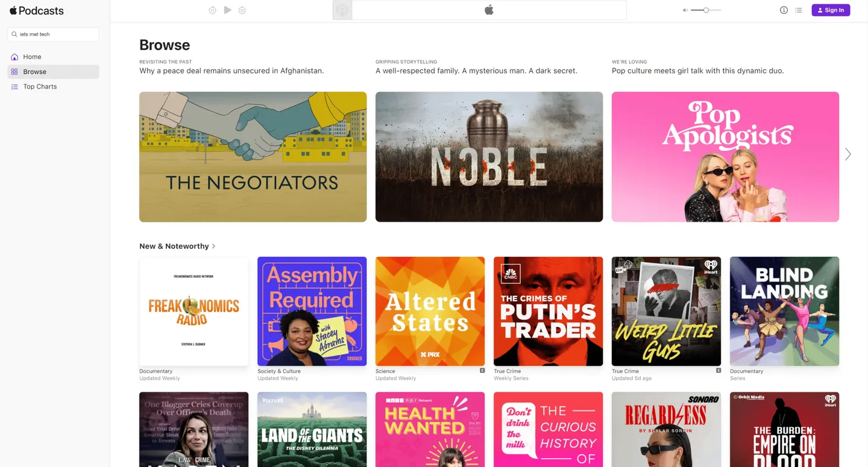This screenshot has width=868, height=467.
Task: Open The Curious History podcast cover
Action: pos(548,430)
